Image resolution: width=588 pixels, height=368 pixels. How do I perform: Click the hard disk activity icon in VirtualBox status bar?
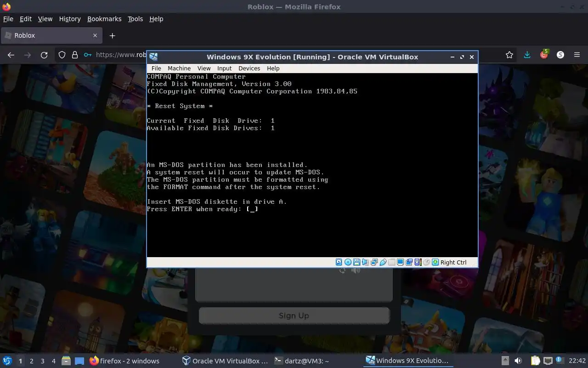click(x=339, y=262)
